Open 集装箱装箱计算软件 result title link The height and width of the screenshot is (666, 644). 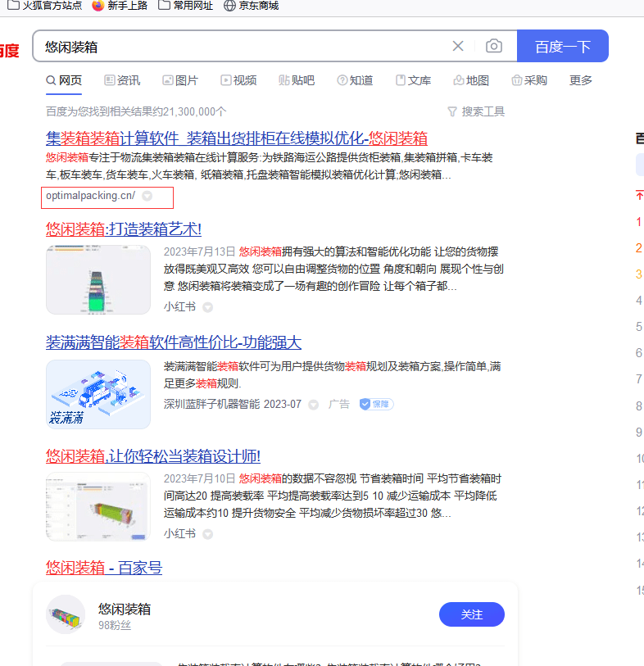[237, 138]
